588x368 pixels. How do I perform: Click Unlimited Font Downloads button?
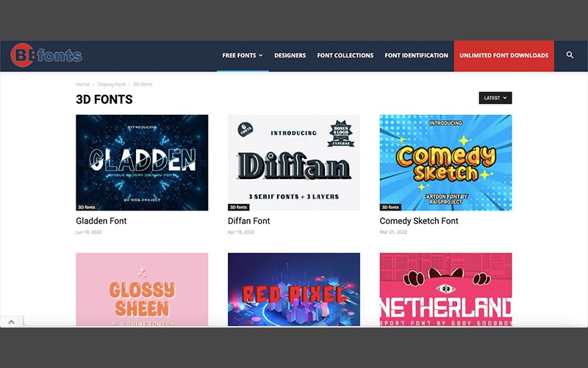click(x=503, y=56)
